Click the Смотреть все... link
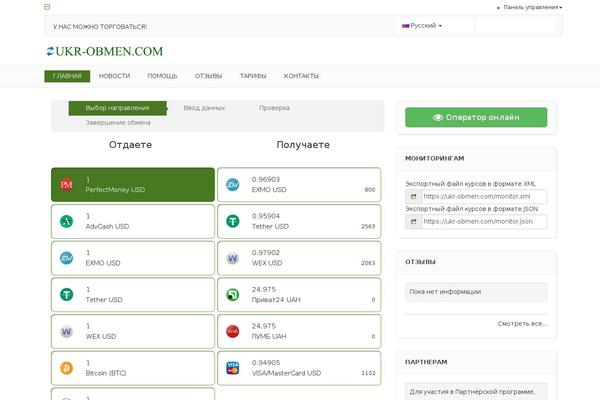The image size is (600, 400). (522, 324)
